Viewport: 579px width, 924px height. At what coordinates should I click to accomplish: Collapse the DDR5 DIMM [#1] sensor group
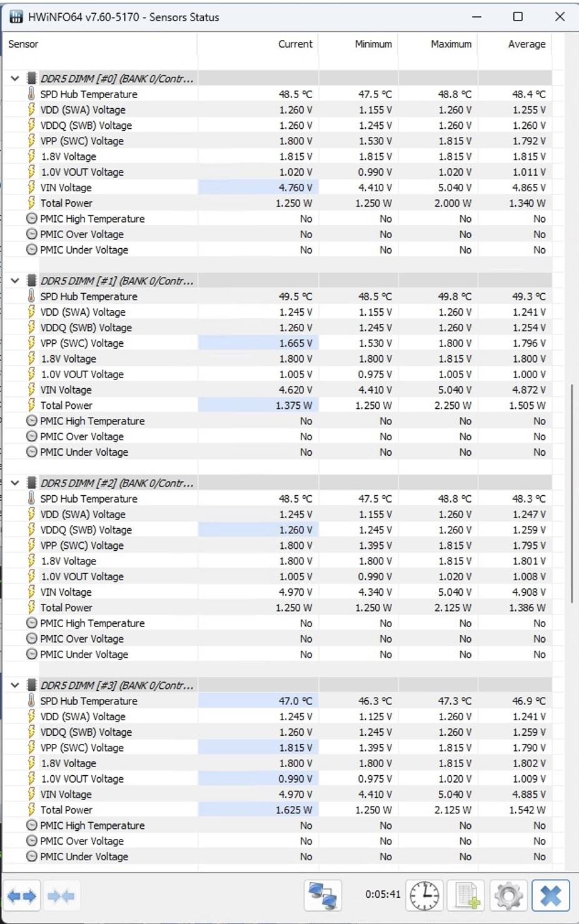click(x=15, y=281)
